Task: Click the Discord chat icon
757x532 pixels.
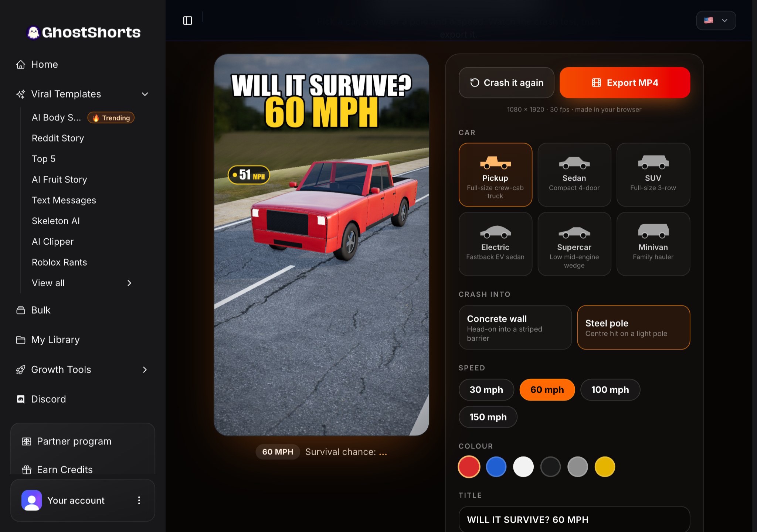Action: pyautogui.click(x=21, y=399)
